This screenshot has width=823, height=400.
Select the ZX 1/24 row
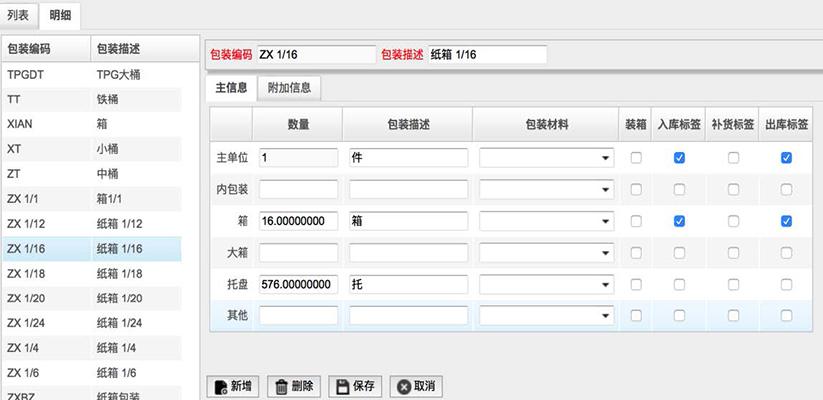[92, 323]
